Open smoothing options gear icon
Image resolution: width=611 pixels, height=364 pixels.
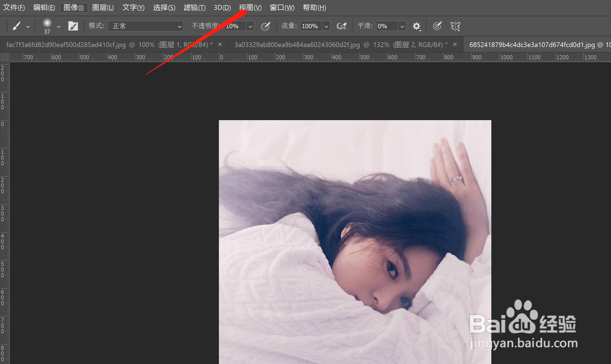[x=416, y=26]
